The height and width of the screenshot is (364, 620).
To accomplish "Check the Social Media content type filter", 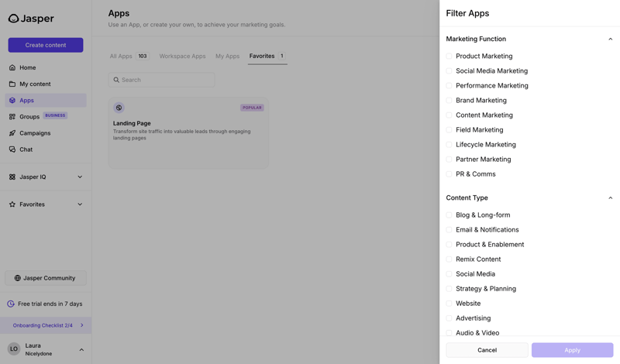I will point(449,274).
